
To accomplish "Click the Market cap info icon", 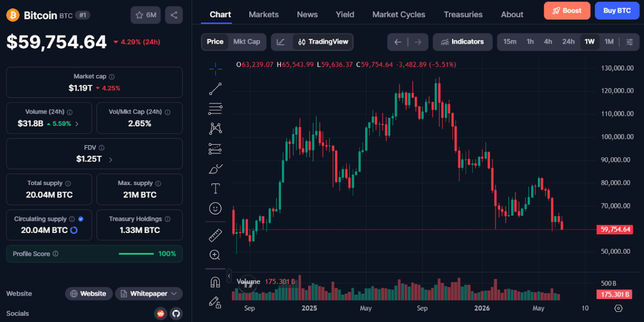I will pyautogui.click(x=112, y=77).
